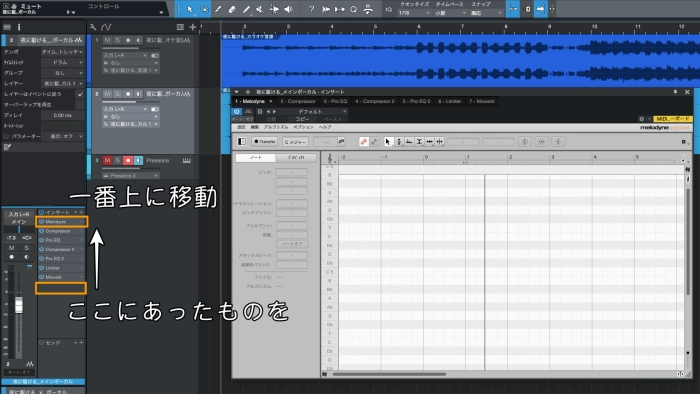Toggle monitor on Presence track
This screenshot has width=700, height=394.
click(138, 160)
